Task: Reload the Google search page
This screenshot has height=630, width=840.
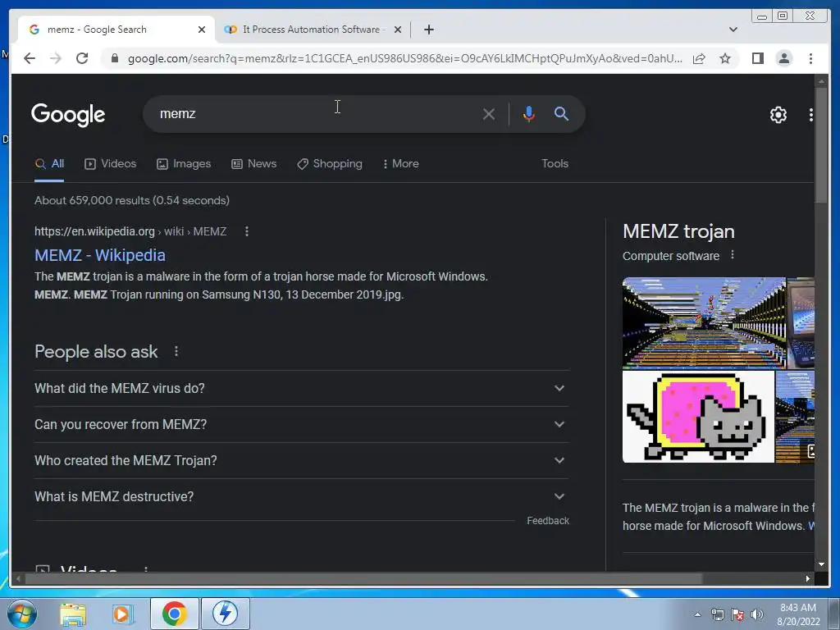Action: 82,58
